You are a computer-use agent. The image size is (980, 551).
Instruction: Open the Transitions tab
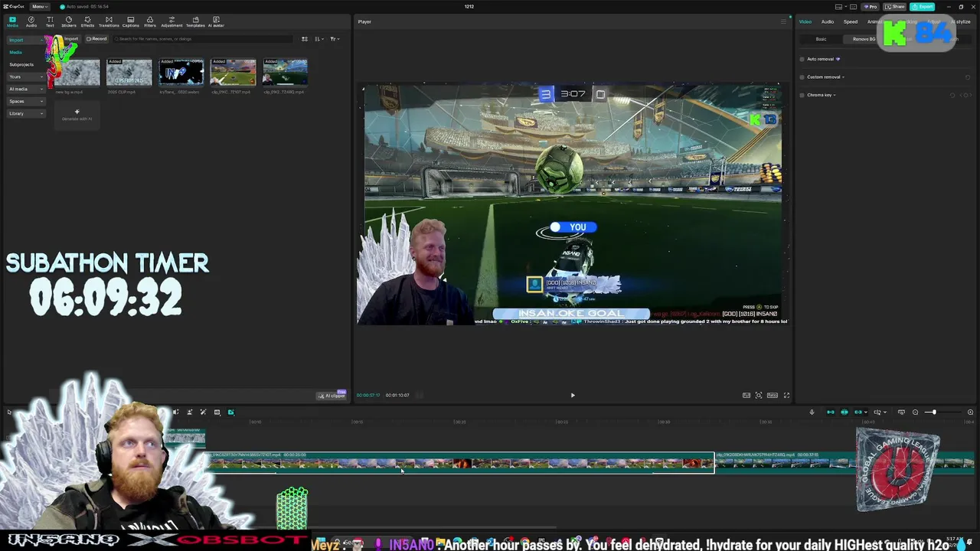[109, 21]
